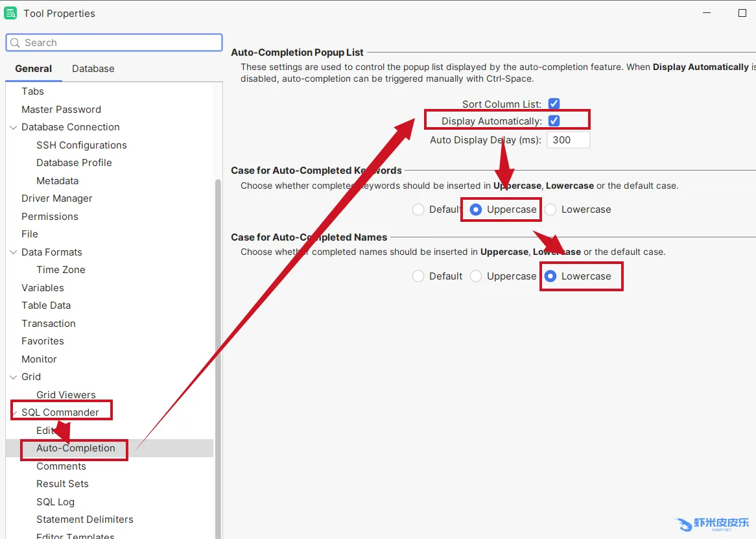
Task: Select the General tab
Action: click(x=34, y=69)
